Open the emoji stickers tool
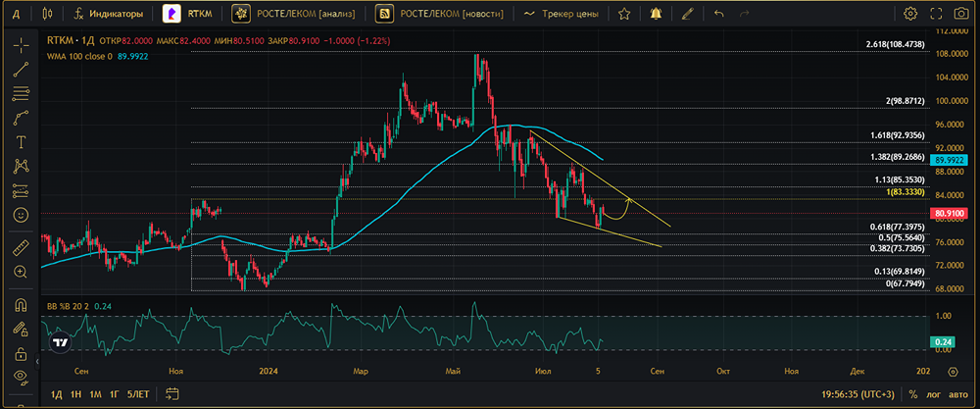The image size is (980, 409). pos(21,215)
